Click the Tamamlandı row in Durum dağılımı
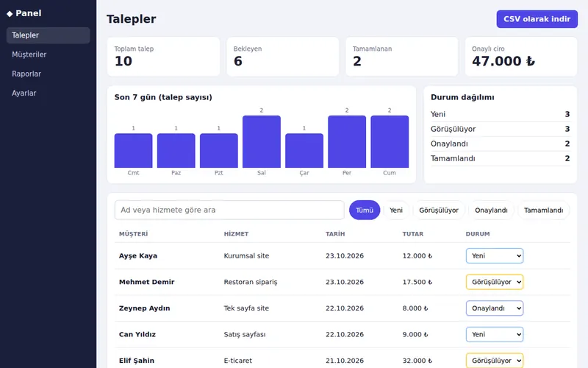 501,158
